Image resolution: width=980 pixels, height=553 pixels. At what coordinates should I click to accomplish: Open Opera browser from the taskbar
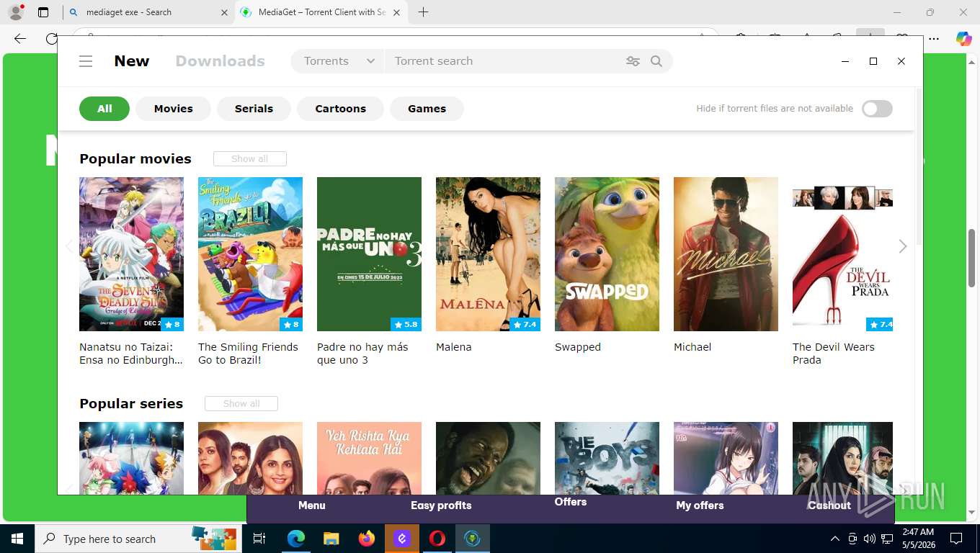[437, 539]
